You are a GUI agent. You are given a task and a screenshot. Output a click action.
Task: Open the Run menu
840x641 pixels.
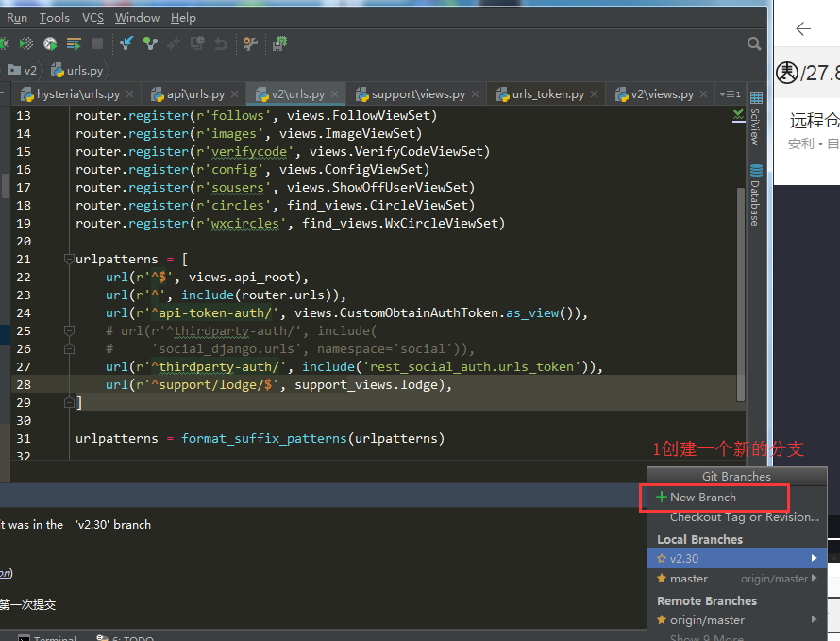(x=17, y=18)
